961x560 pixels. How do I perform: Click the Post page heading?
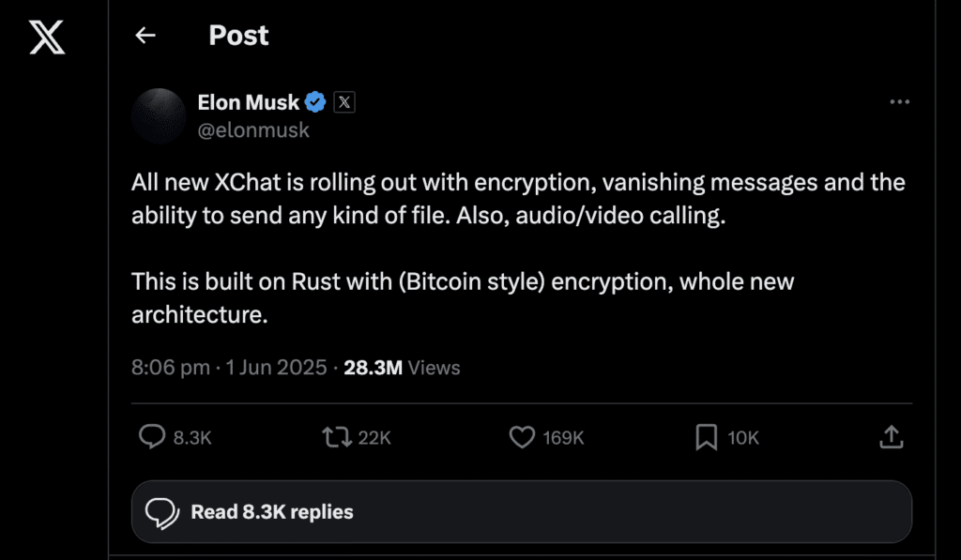click(238, 36)
